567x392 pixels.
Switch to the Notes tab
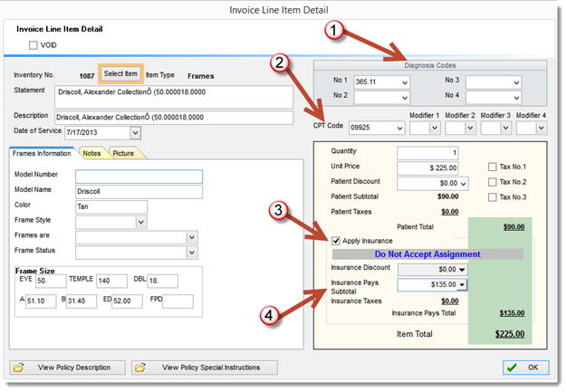coord(91,153)
